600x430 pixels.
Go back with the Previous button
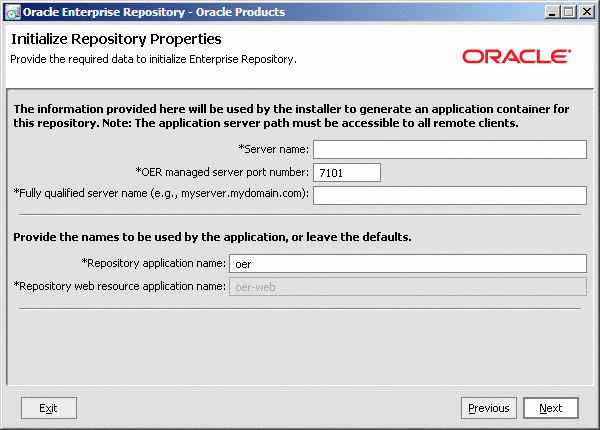pos(489,408)
